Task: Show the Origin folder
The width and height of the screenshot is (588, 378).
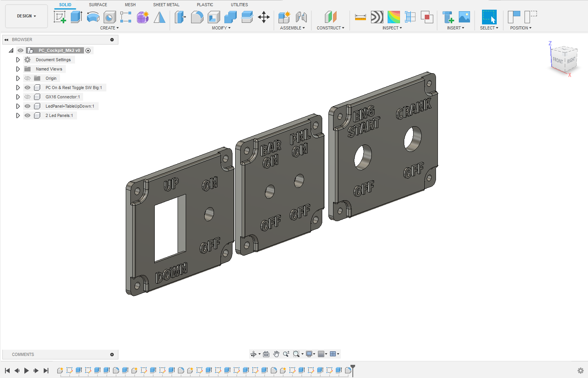Action: click(27, 78)
